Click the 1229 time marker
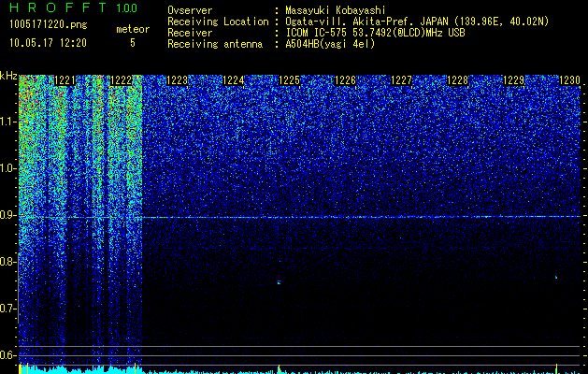This screenshot has height=374, width=588. point(513,80)
